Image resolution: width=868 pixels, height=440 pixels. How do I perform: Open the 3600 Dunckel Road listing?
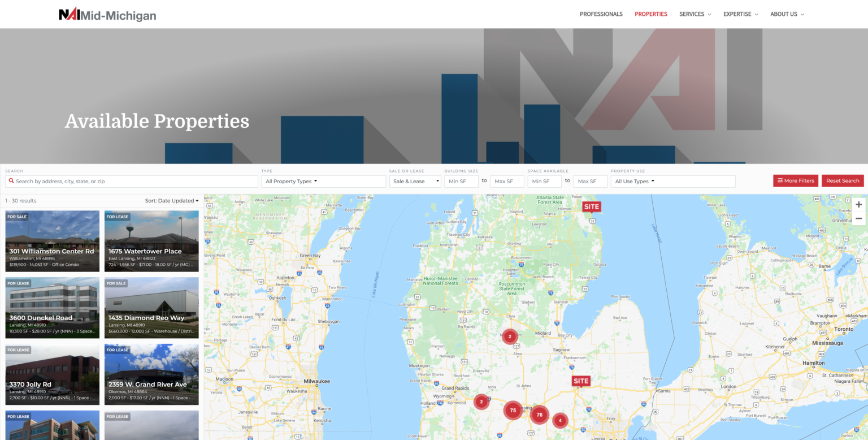(53, 308)
